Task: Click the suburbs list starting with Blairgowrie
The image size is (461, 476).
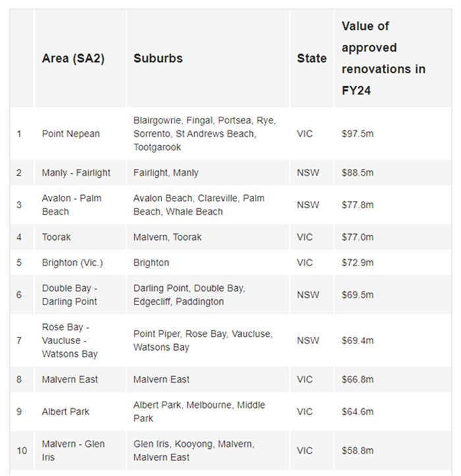Action: pos(204,134)
